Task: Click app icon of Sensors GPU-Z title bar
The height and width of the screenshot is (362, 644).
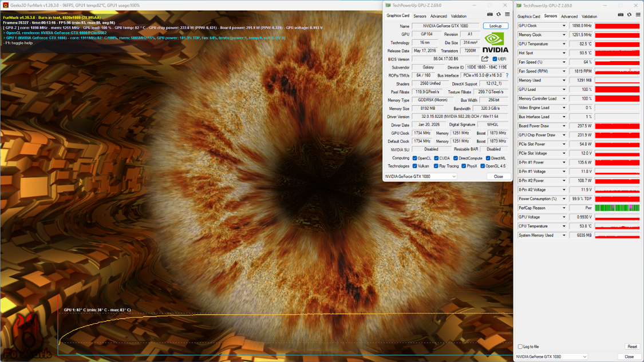Action: tap(519, 6)
